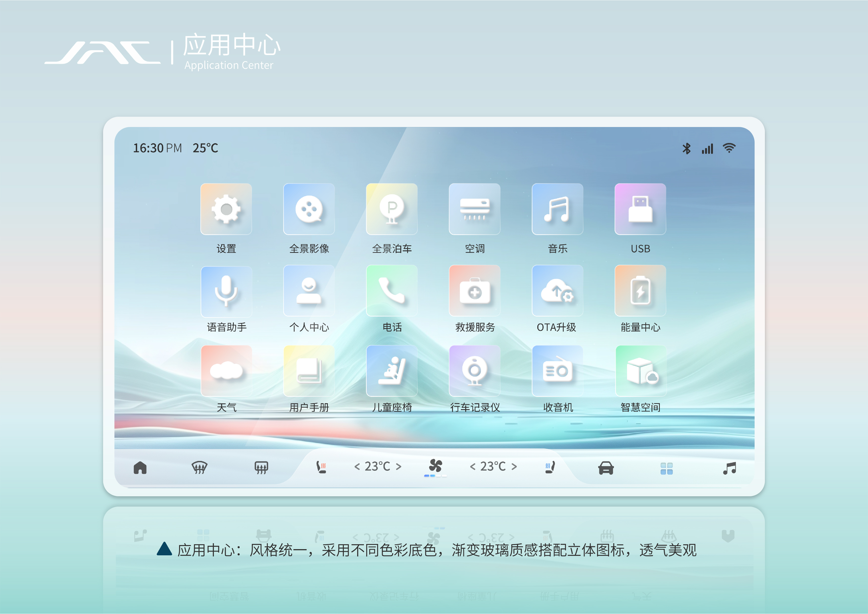
Task: Open music from the bottom dock
Action: pos(729,468)
